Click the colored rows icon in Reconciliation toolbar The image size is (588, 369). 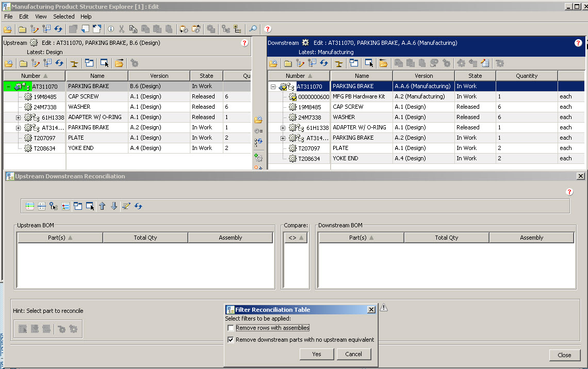point(29,206)
